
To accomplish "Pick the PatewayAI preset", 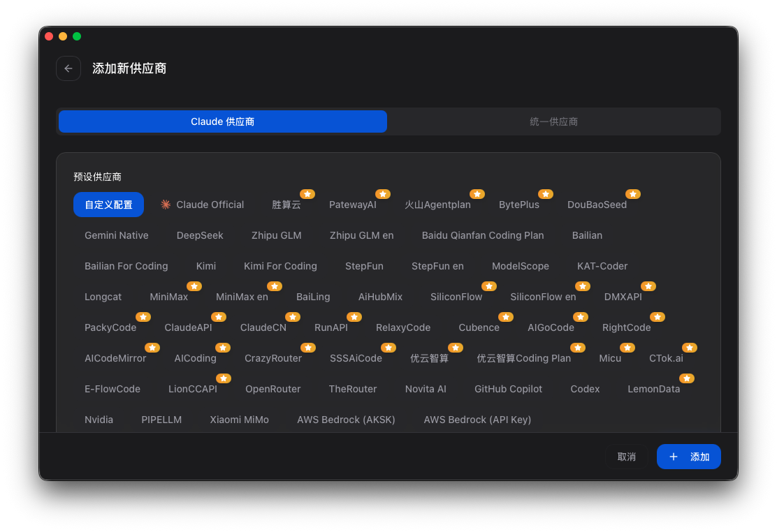I will click(x=353, y=205).
